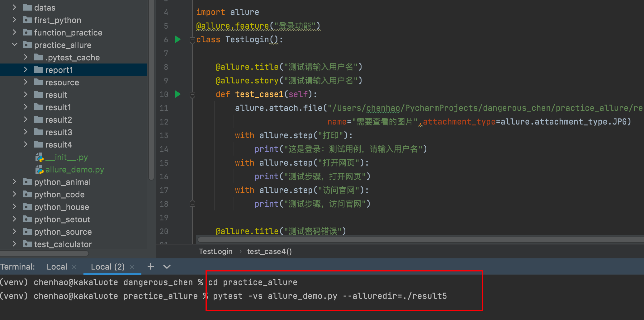Screen dimensions: 644x320
Task: Close the Local (2) terminal tab
Action: point(132,267)
